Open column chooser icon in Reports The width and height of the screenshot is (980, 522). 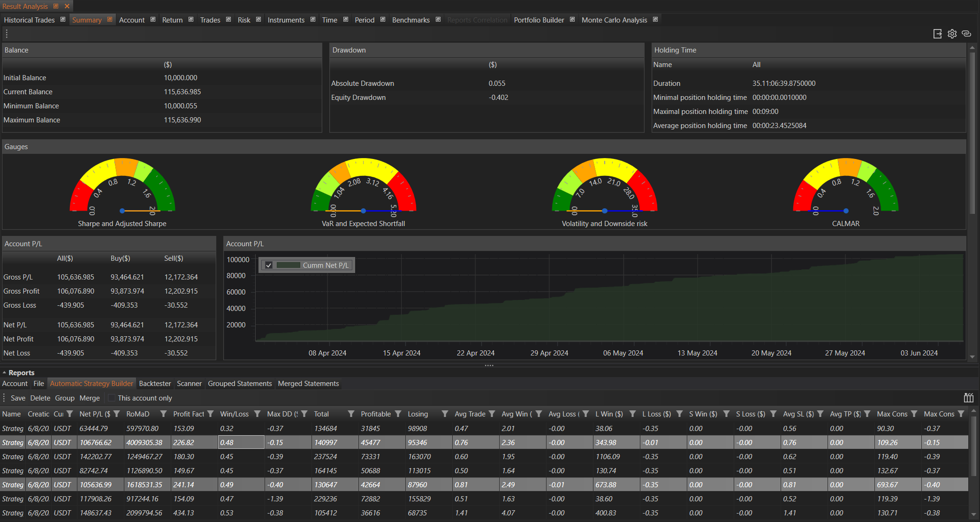[x=968, y=398]
